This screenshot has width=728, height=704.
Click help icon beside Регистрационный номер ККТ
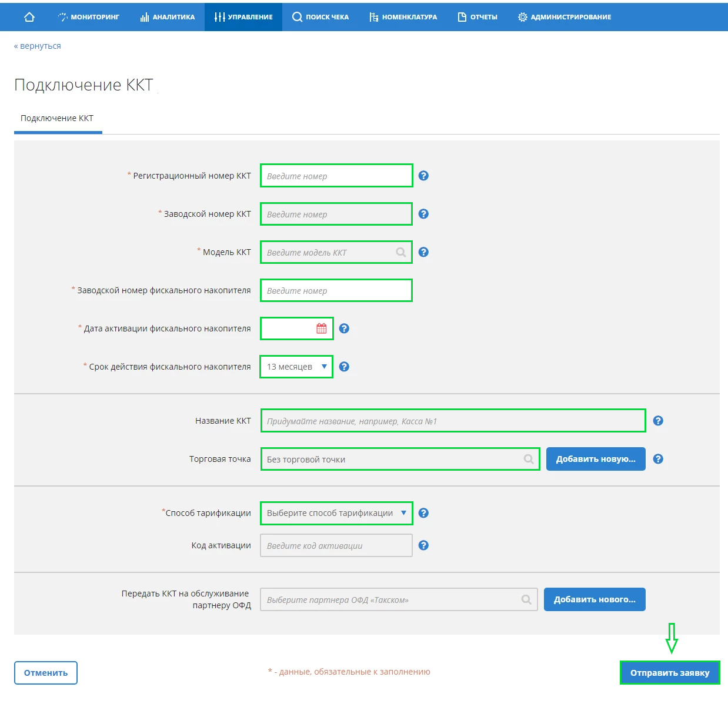pyautogui.click(x=423, y=176)
